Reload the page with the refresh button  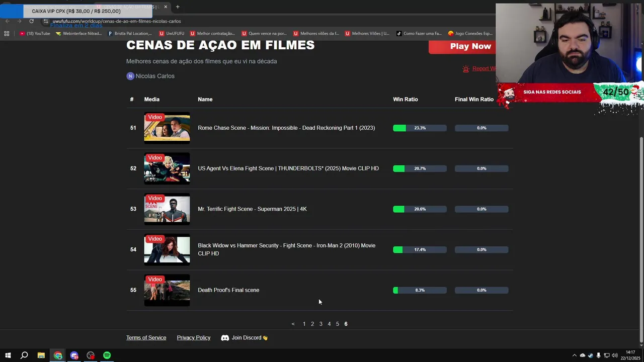click(x=31, y=21)
